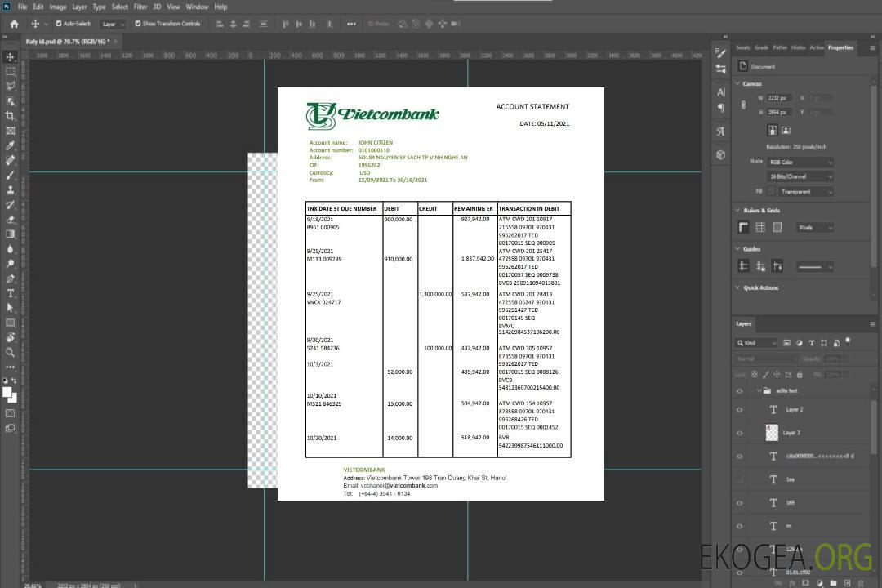Select the Path Selection tool
882x588 pixels.
(10, 308)
